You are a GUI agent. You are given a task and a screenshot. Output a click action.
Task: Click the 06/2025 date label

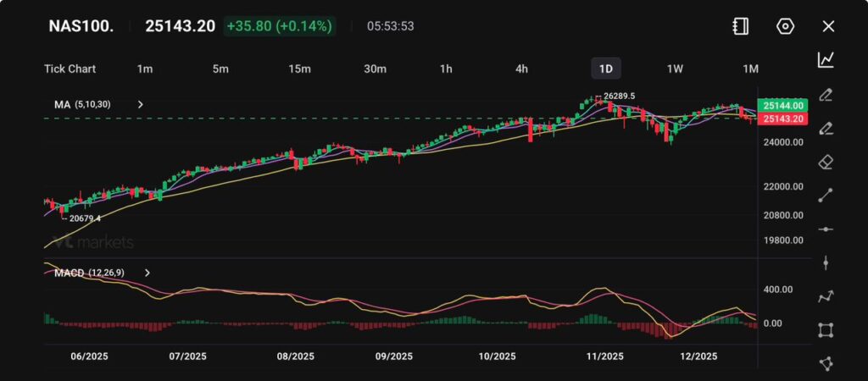(90, 356)
